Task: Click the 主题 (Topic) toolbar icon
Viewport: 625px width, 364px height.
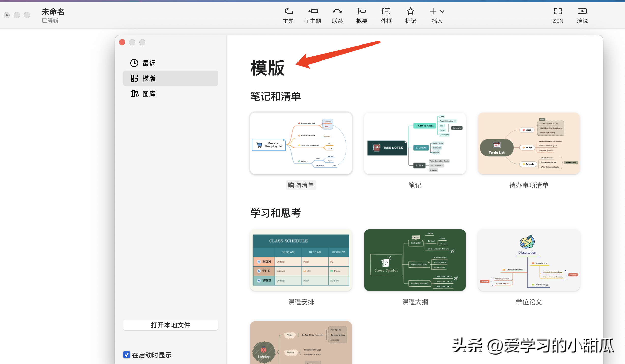Action: point(288,11)
